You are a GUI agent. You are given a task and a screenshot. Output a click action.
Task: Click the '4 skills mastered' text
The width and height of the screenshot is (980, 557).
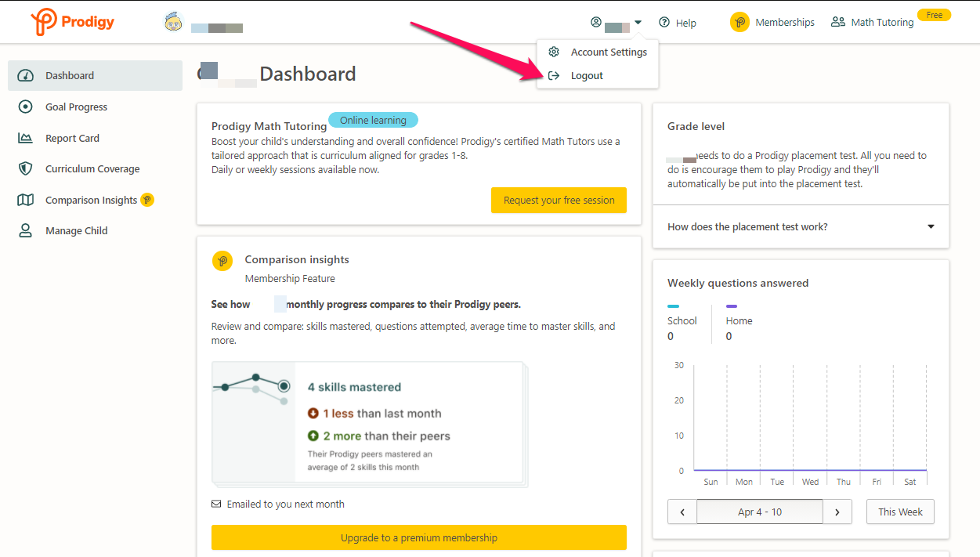click(354, 387)
